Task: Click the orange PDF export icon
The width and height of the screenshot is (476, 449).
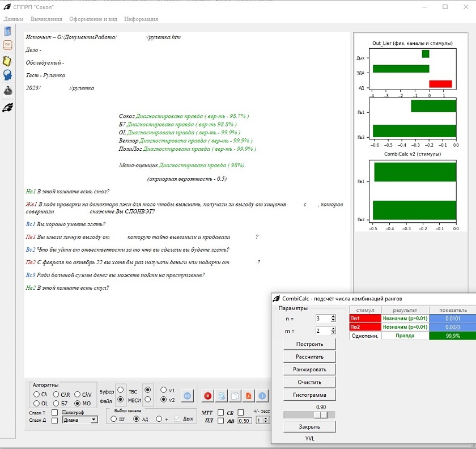Action: click(248, 396)
